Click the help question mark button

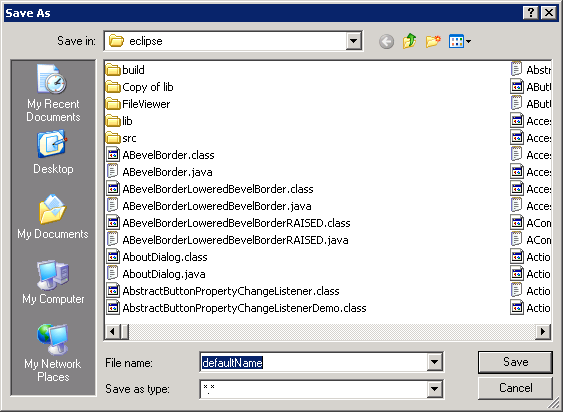point(531,13)
